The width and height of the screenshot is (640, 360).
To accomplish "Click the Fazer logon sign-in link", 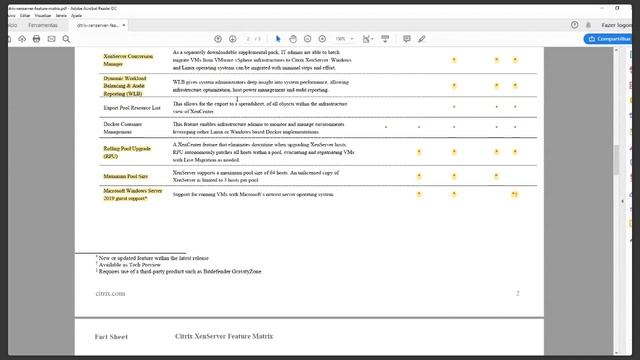I will tap(616, 25).
